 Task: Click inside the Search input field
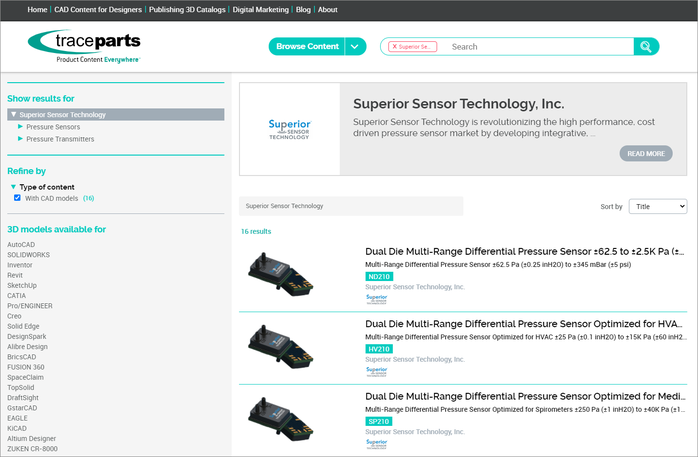coord(535,46)
